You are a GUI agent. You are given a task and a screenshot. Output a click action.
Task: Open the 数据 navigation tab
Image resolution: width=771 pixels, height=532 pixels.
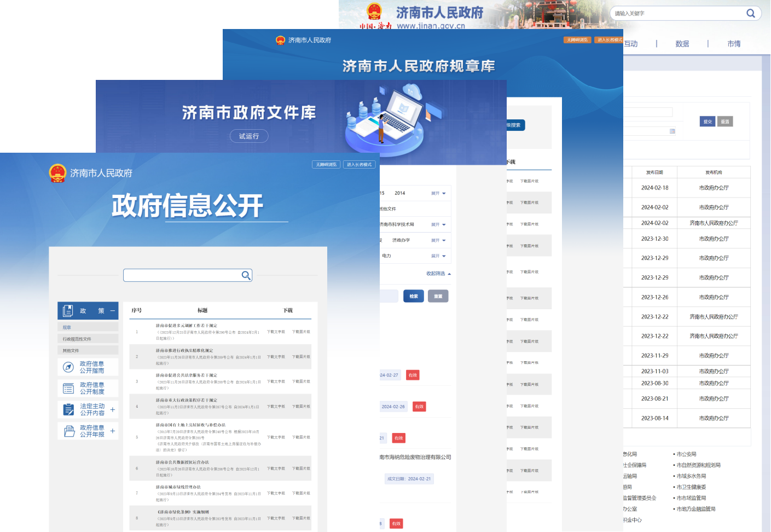(x=682, y=44)
